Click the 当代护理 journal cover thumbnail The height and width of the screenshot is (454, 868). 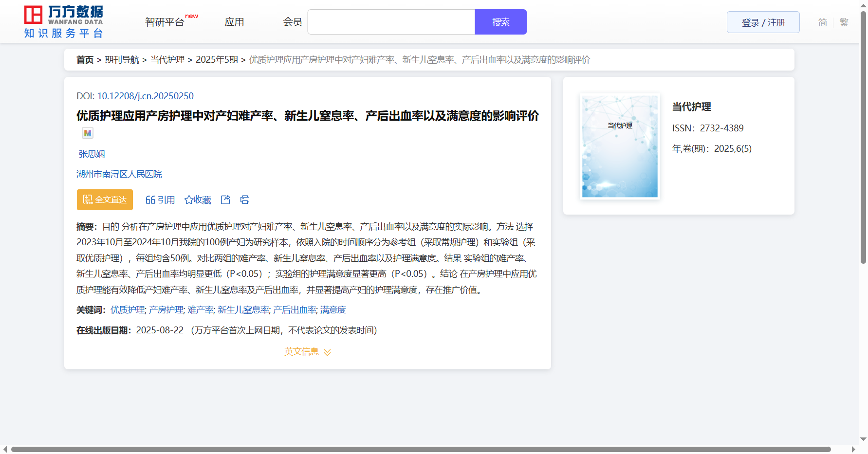[x=620, y=146]
